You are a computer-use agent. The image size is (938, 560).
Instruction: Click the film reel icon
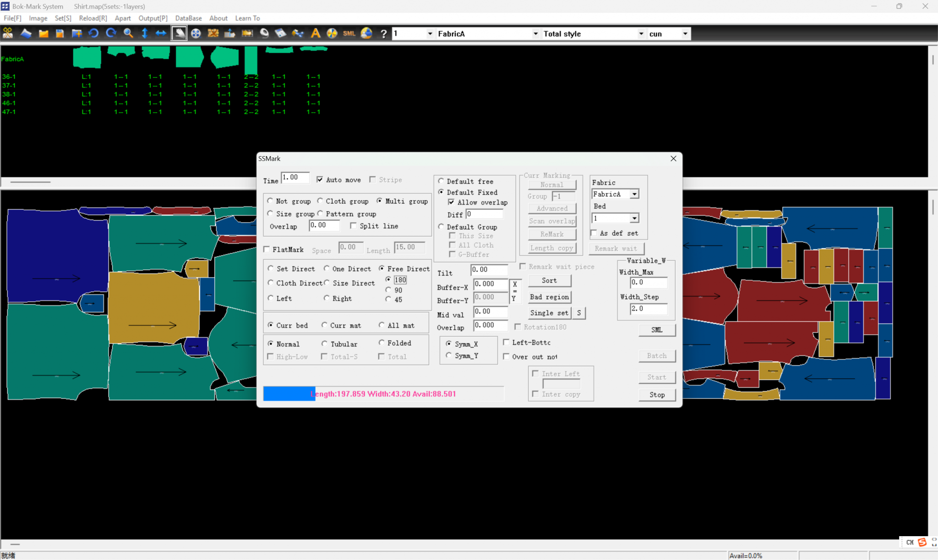click(196, 33)
